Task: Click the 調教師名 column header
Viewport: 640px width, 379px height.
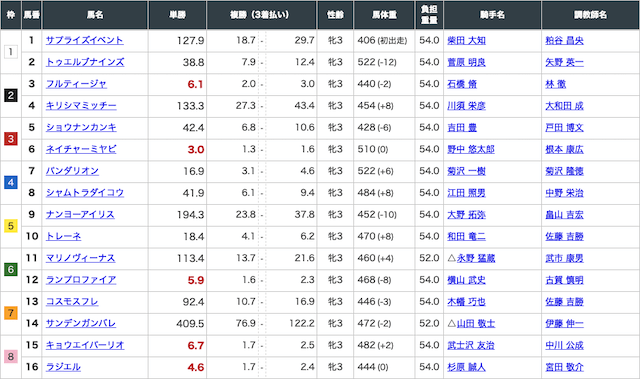Action: click(590, 15)
